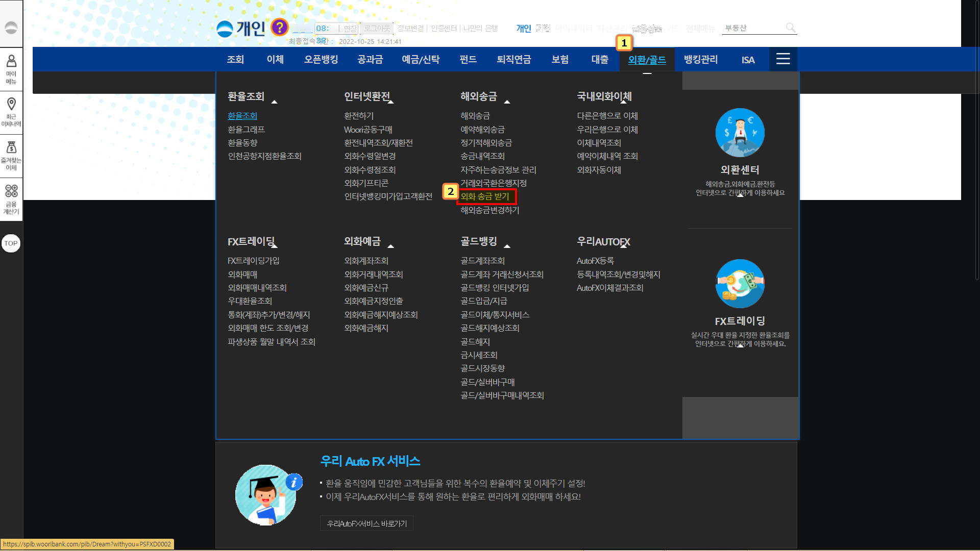This screenshot has width=980, height=551.
Task: Open the 오픈뱅킹 main menu
Action: coord(321,60)
